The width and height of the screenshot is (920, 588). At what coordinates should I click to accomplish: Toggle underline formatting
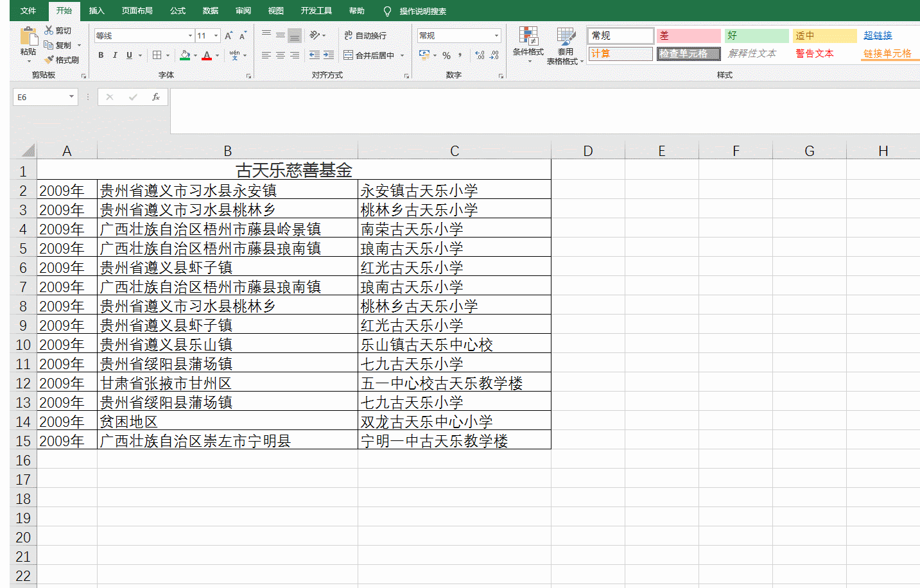(129, 55)
